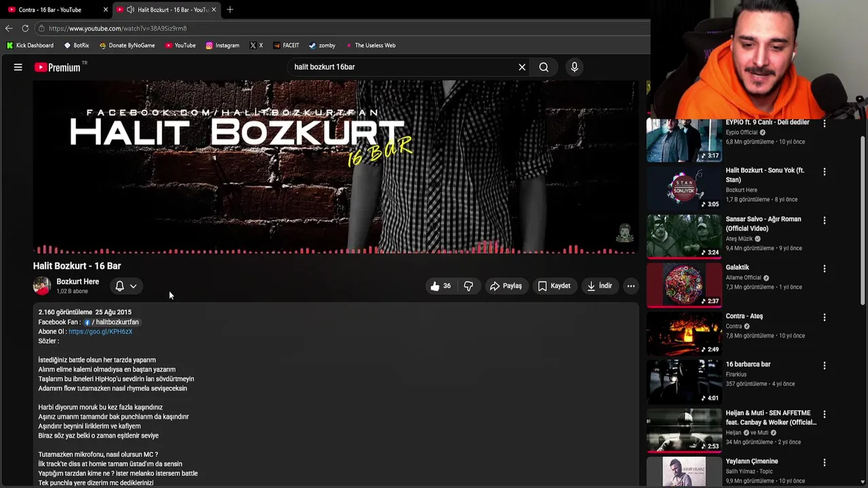Open the 16 barbarca bar title
This screenshot has width=868, height=488.
pos(748,365)
